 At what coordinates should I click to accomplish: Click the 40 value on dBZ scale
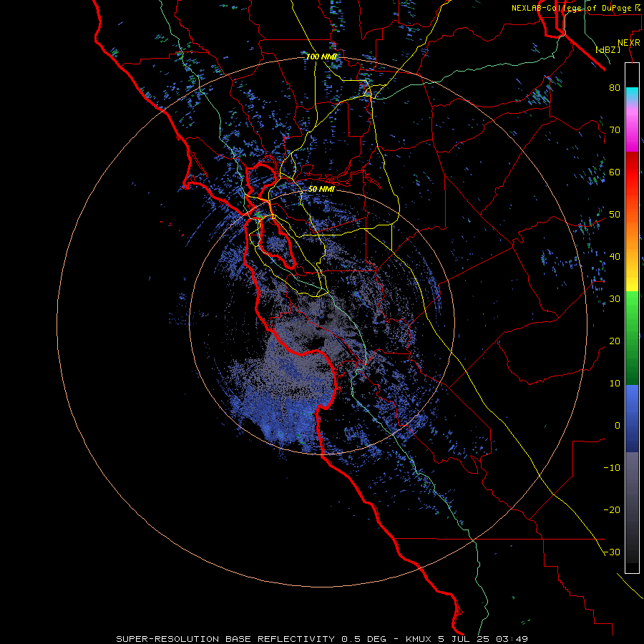point(615,256)
